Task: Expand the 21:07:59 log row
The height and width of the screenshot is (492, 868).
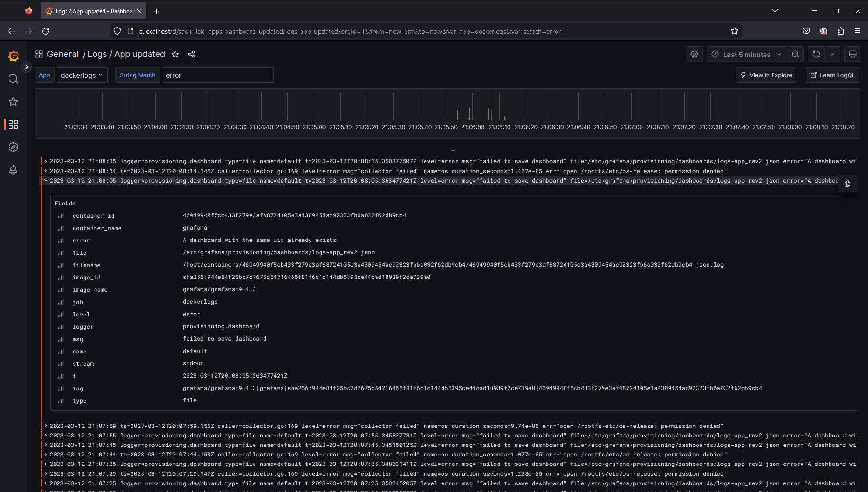Action: (46, 426)
